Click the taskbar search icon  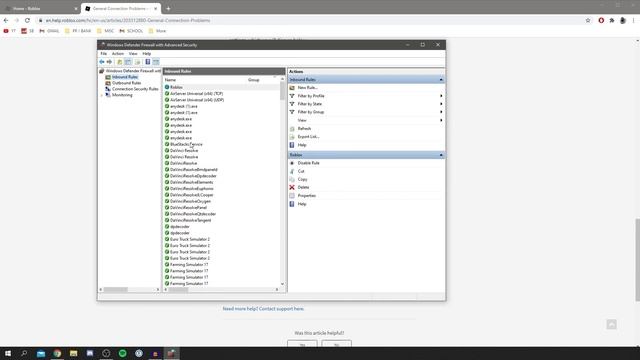click(x=24, y=353)
